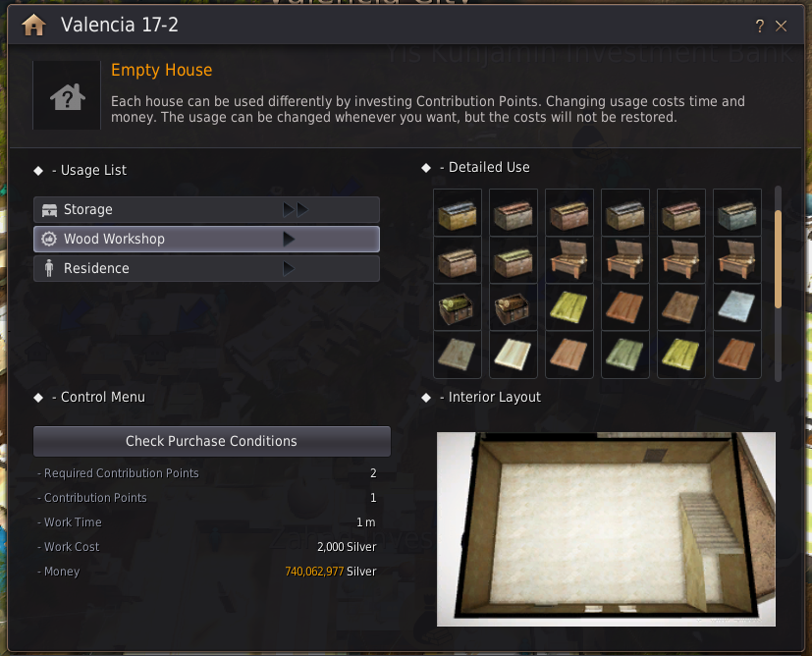
Task: Select the top-row tan crate with reddish logs
Action: coord(681,213)
